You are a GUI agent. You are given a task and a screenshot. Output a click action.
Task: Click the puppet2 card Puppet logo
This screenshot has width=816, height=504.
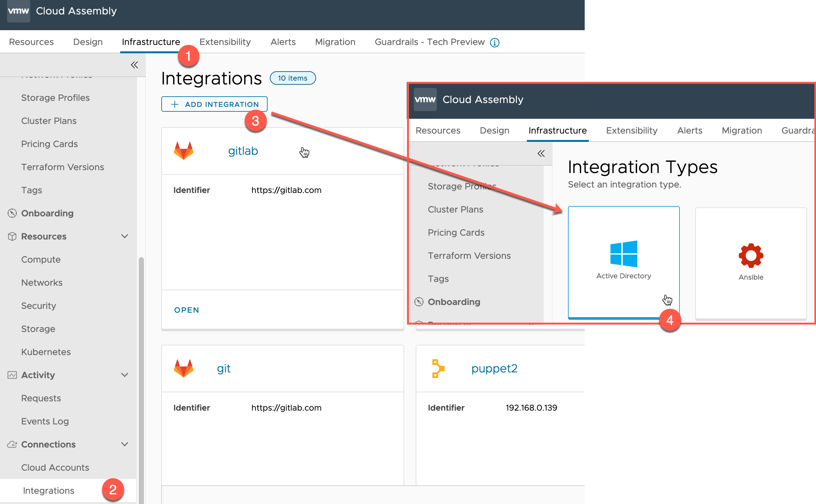point(438,368)
